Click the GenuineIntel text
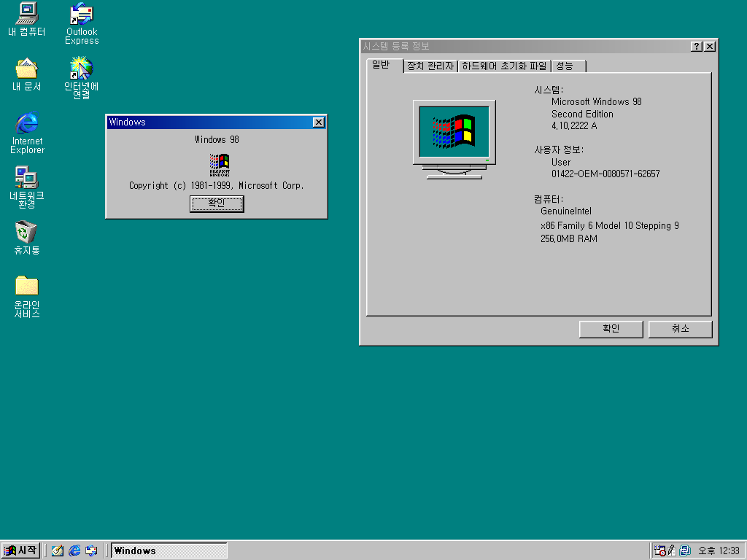 [x=566, y=211]
